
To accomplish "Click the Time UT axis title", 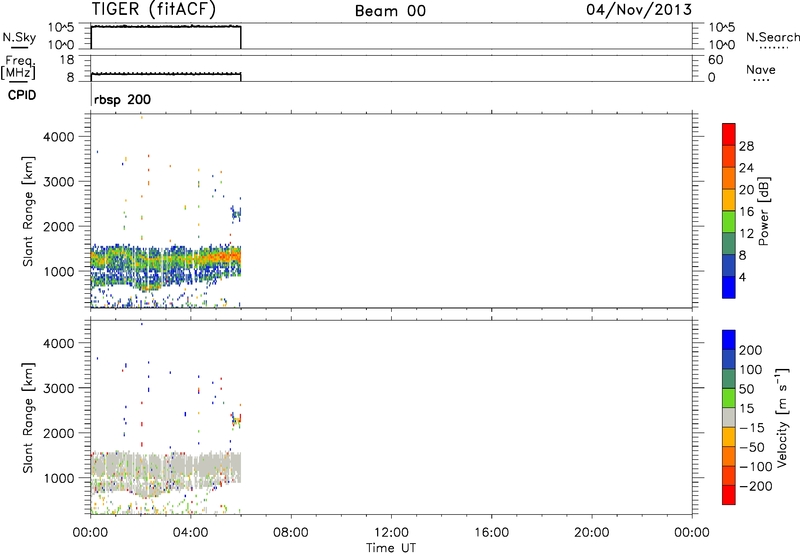I will tap(391, 548).
